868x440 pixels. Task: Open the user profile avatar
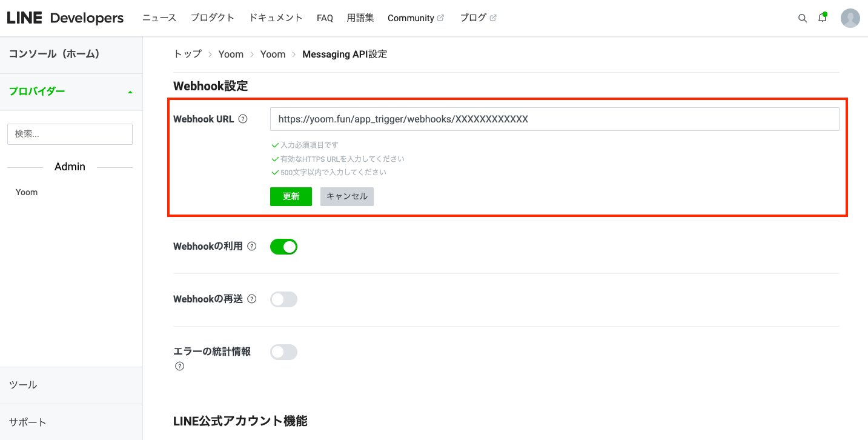tap(850, 18)
